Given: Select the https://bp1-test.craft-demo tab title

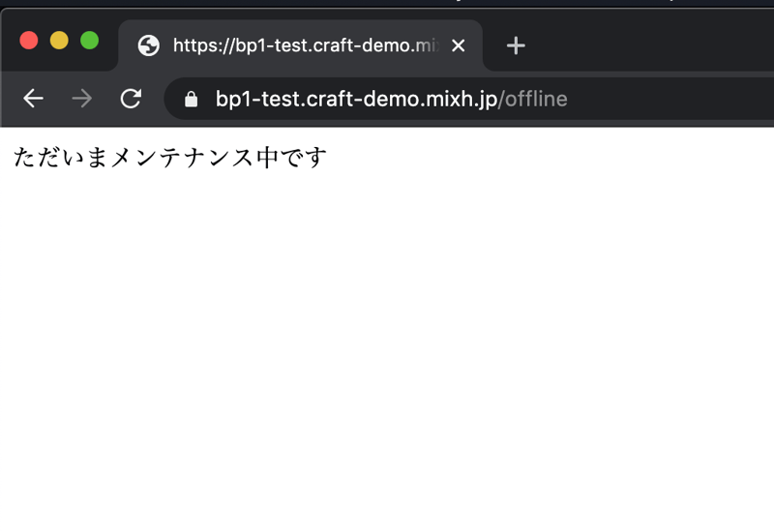Looking at the screenshot, I should coord(300,45).
